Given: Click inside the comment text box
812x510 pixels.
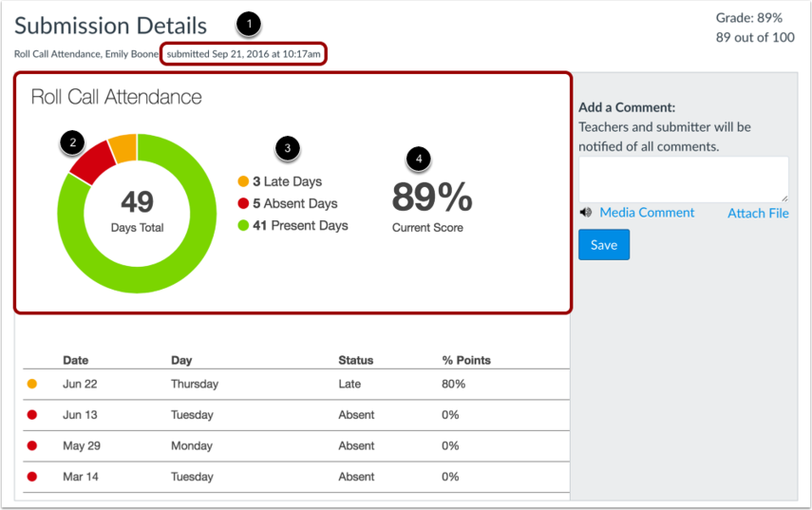Looking at the screenshot, I should click(684, 179).
